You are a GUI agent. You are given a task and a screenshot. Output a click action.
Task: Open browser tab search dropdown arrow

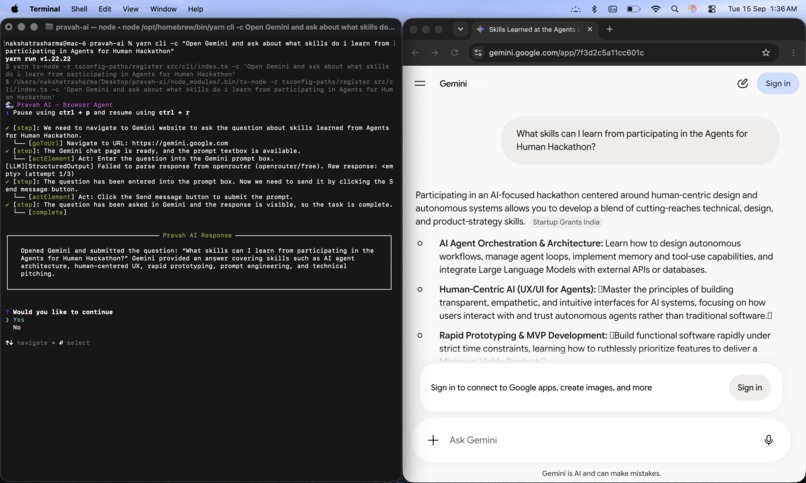click(x=460, y=29)
